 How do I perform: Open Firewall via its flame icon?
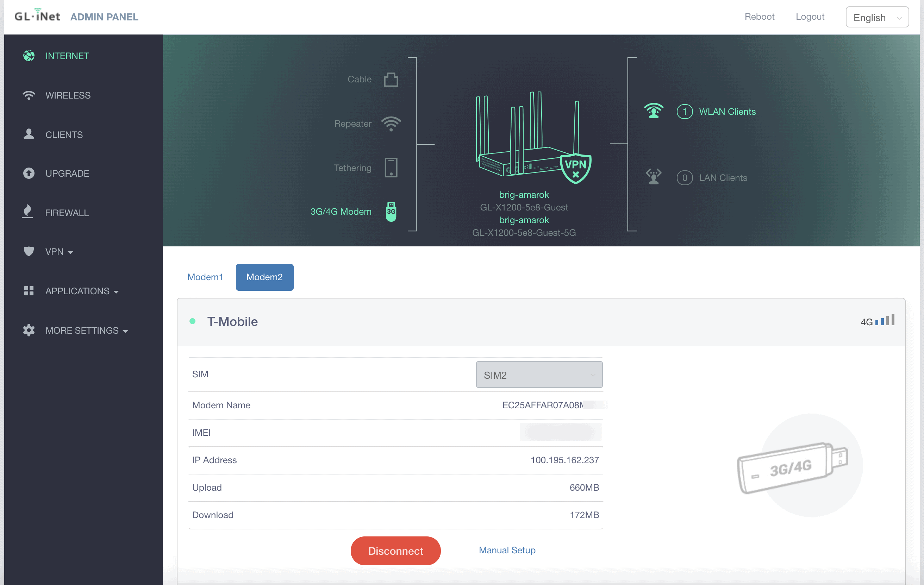[x=27, y=212]
